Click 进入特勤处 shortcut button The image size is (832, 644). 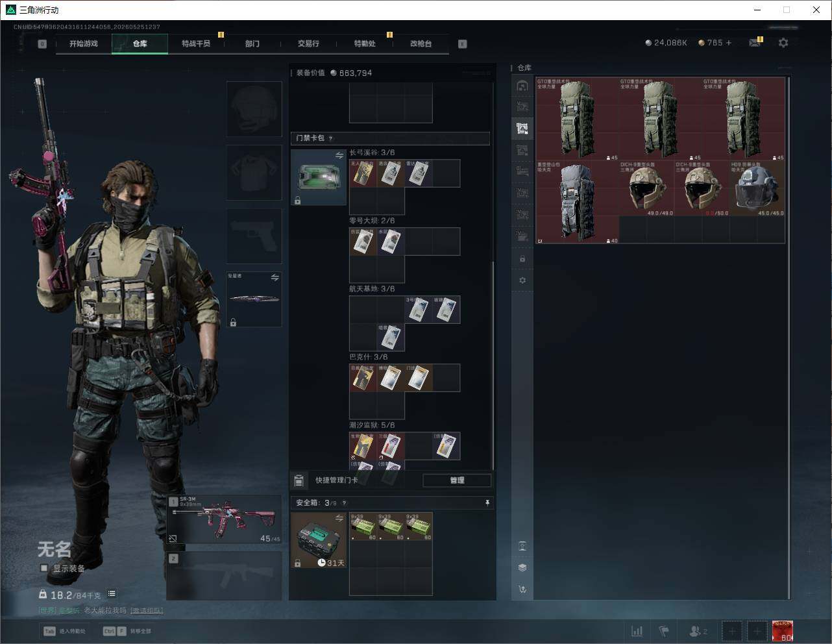(x=64, y=631)
